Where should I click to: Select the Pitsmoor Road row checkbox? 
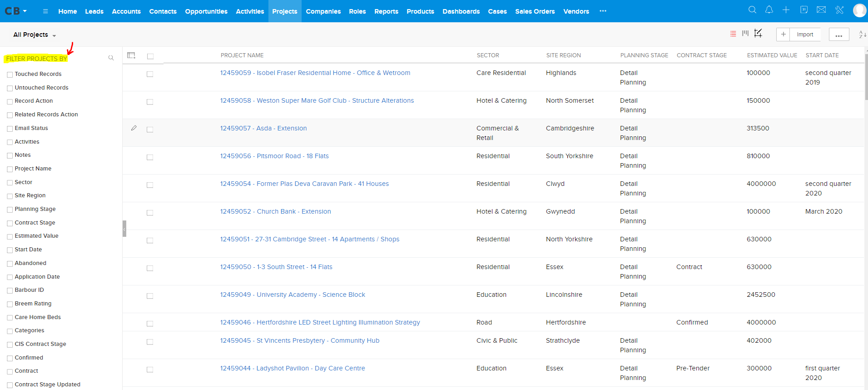click(150, 157)
